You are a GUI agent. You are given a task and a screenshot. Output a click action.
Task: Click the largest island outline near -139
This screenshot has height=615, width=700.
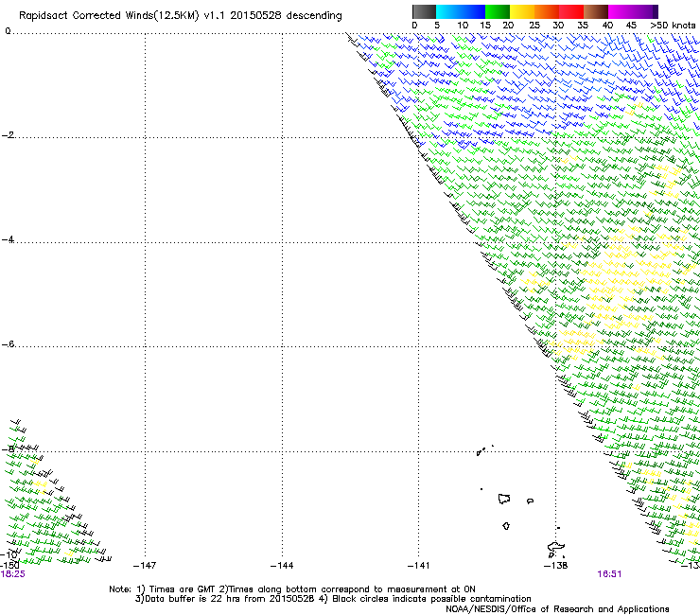[x=504, y=499]
